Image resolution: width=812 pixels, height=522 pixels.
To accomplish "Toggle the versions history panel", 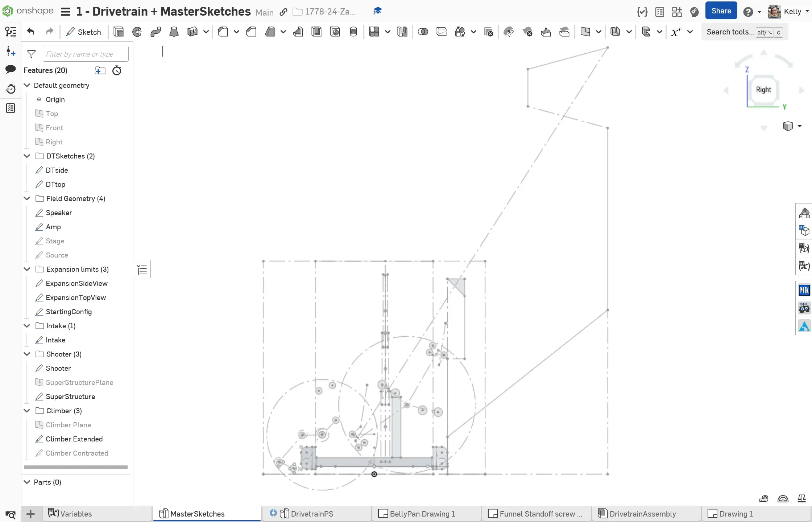I will coord(11,89).
